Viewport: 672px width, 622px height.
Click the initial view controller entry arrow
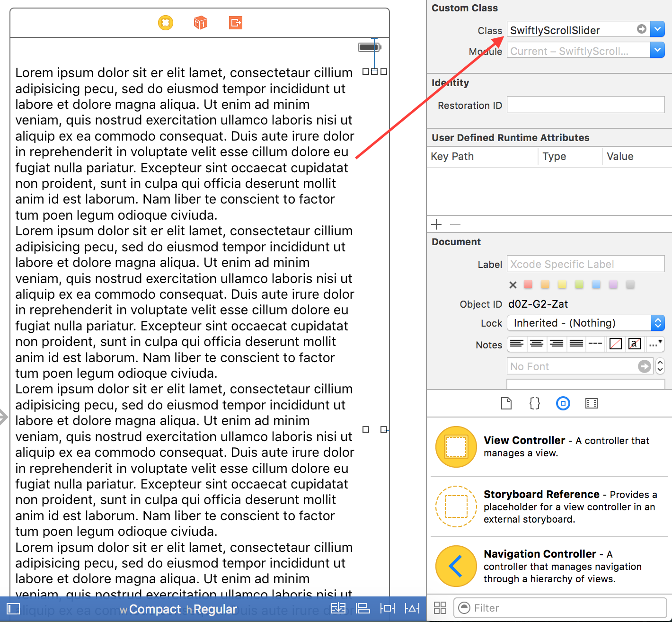[4, 417]
